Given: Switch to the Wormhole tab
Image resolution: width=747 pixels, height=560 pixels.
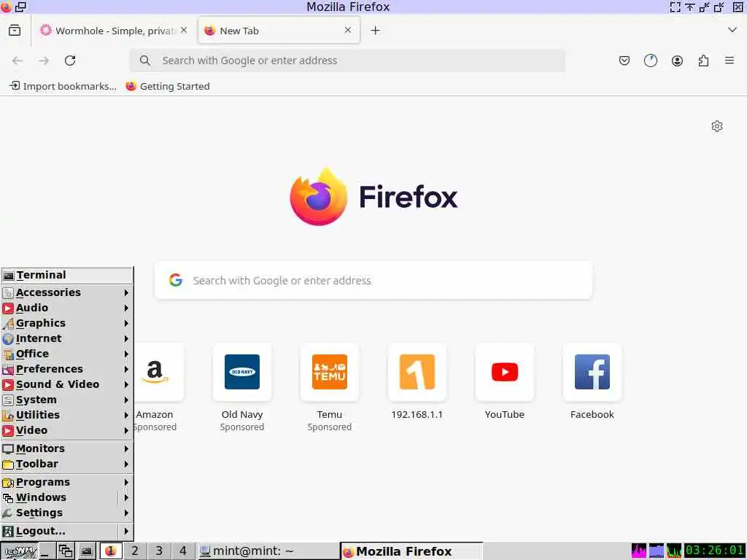Looking at the screenshot, I should pyautogui.click(x=113, y=31).
